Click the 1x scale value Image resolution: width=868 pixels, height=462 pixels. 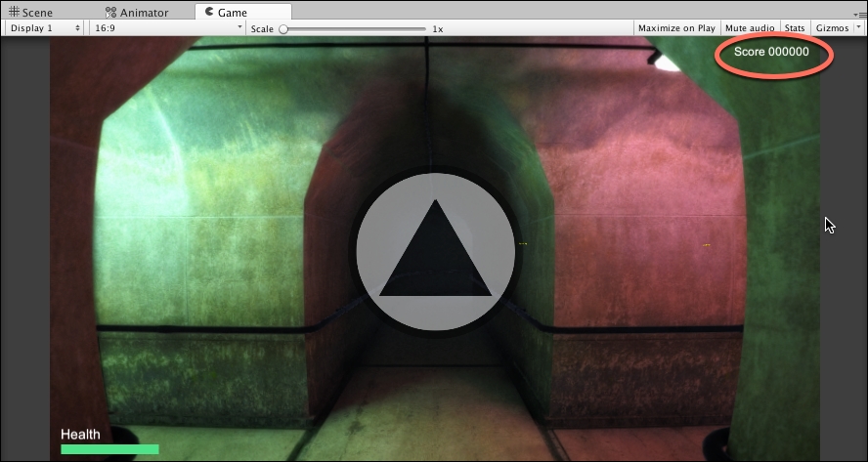[437, 28]
